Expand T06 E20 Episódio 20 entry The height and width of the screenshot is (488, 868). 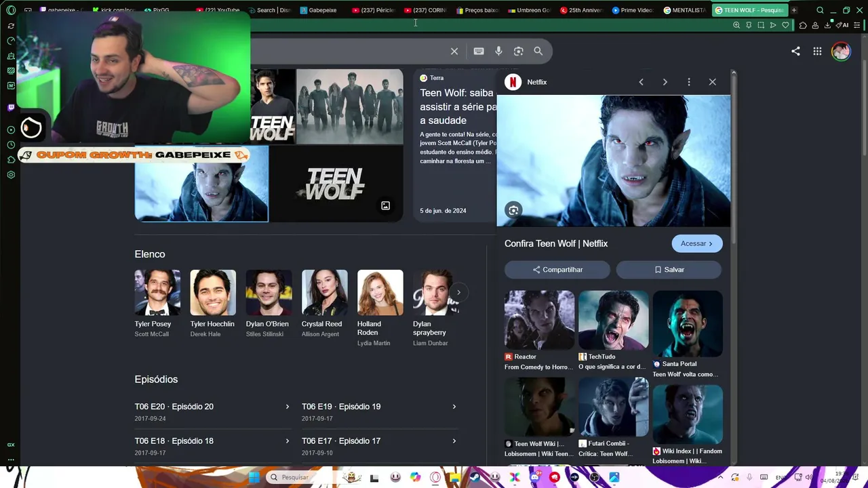[x=212, y=412]
